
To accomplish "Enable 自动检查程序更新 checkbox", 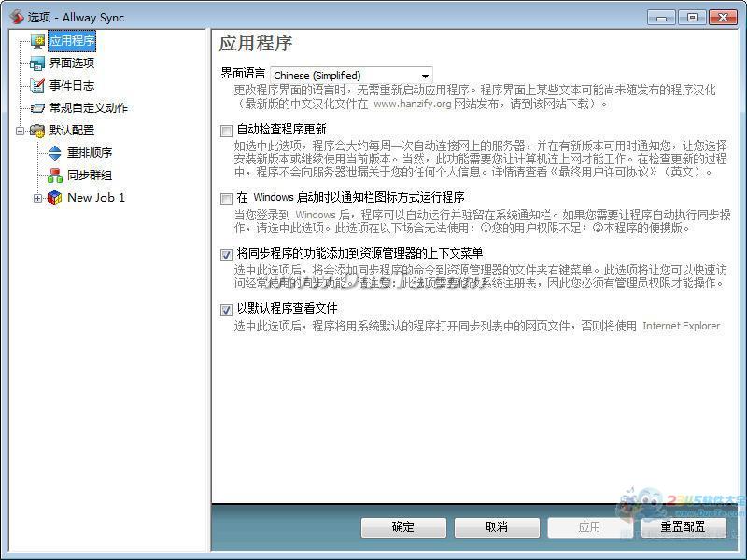I will point(226,131).
